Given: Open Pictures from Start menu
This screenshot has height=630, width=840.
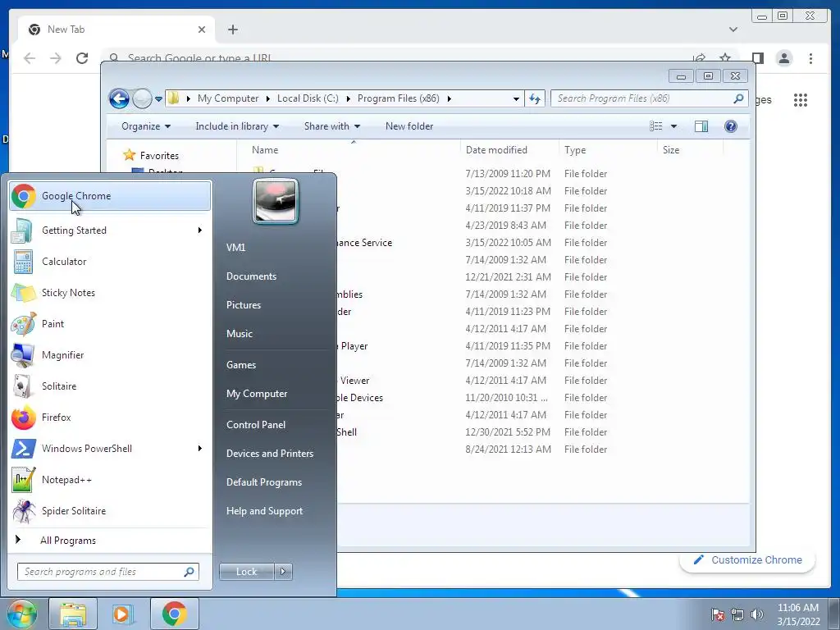Looking at the screenshot, I should [244, 305].
